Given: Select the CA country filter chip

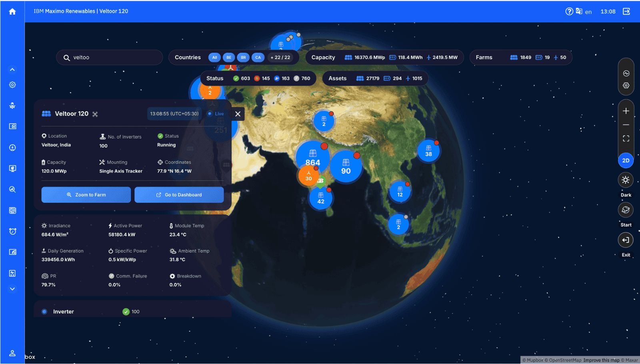Looking at the screenshot, I should coord(258,57).
